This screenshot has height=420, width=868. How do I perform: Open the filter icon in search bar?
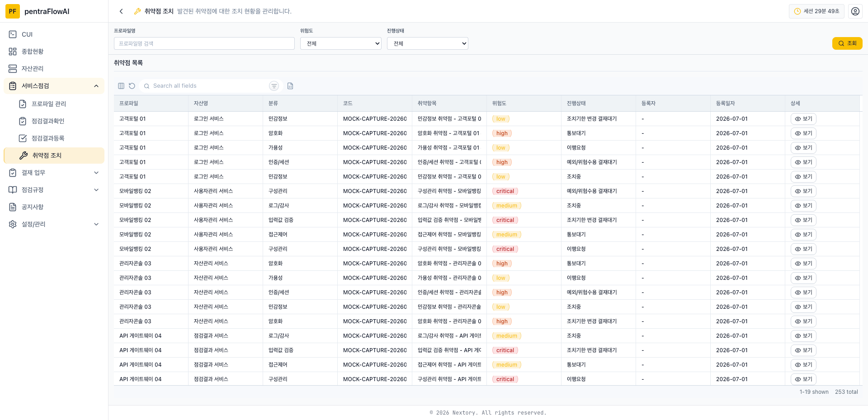(x=274, y=86)
